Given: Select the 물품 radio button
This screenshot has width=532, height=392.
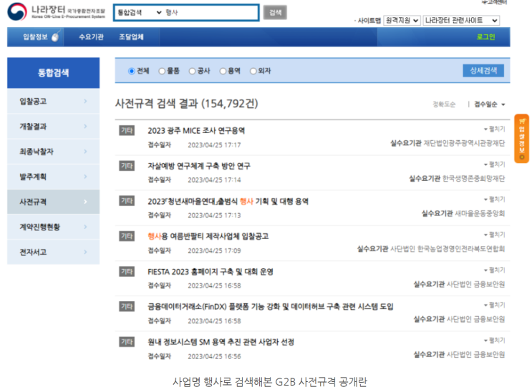Looking at the screenshot, I should (162, 71).
